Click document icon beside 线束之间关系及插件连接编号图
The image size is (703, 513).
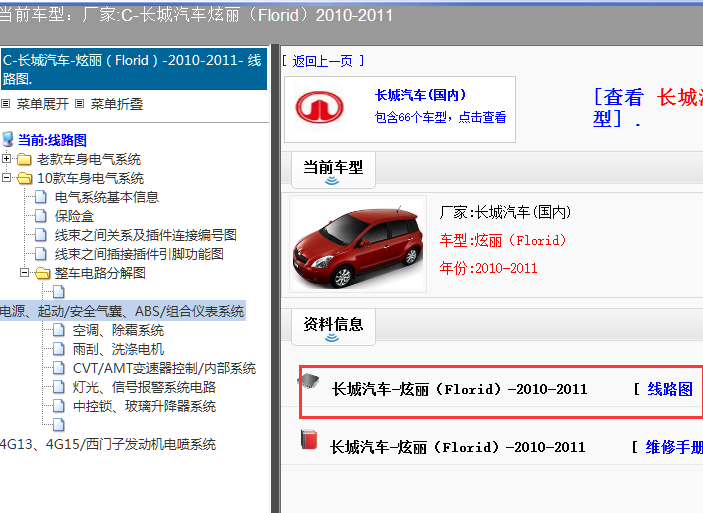pyautogui.click(x=41, y=235)
